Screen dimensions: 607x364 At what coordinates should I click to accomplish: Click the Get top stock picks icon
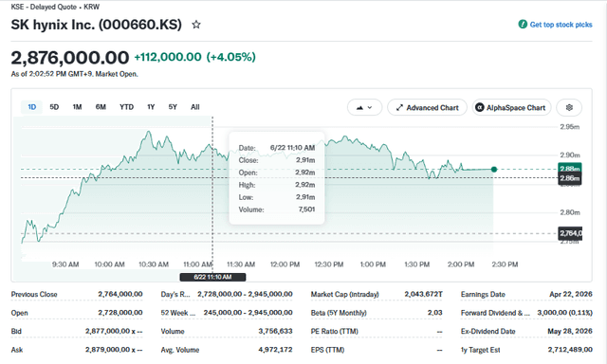(523, 25)
